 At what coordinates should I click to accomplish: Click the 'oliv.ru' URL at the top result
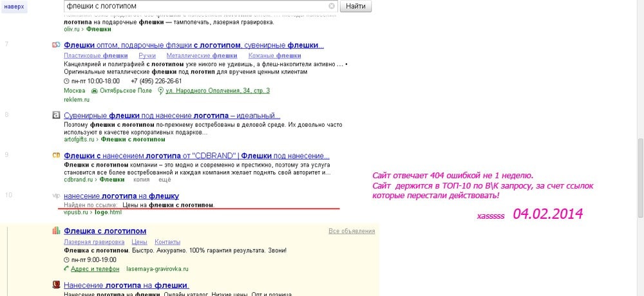pos(72,29)
